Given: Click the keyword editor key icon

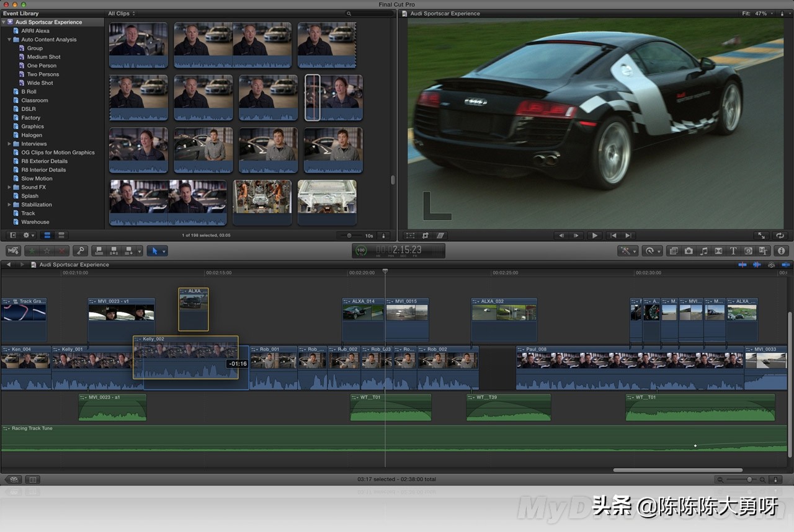Looking at the screenshot, I should [79, 251].
